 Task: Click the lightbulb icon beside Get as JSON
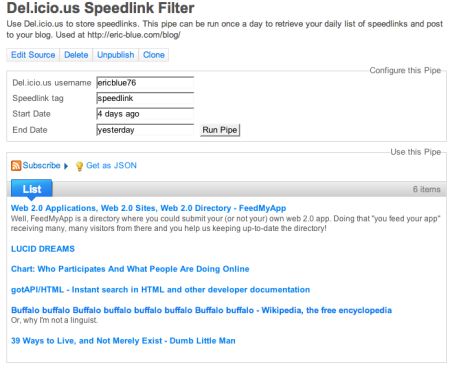(79, 166)
